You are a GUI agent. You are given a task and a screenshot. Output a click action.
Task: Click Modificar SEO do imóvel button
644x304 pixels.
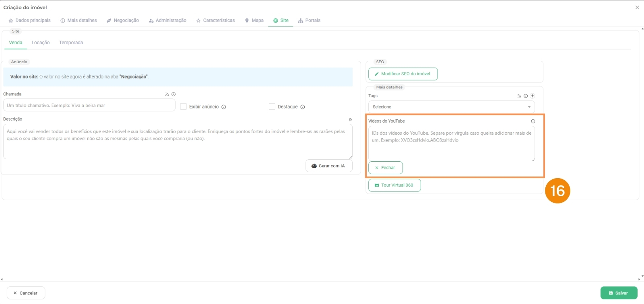[402, 74]
